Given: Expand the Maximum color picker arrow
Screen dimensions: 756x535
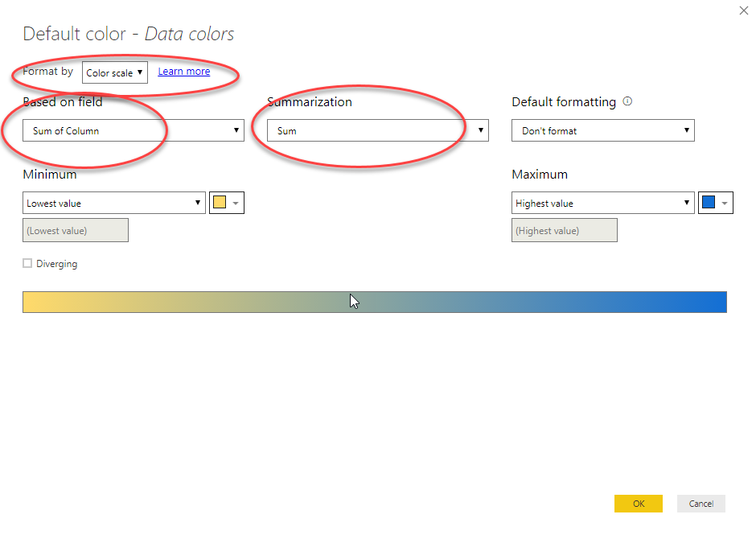Looking at the screenshot, I should (725, 203).
